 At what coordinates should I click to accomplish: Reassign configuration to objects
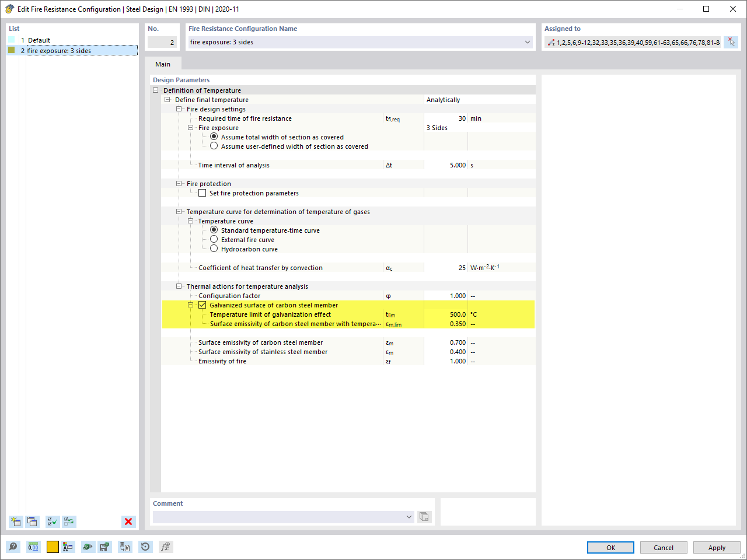pyautogui.click(x=69, y=521)
